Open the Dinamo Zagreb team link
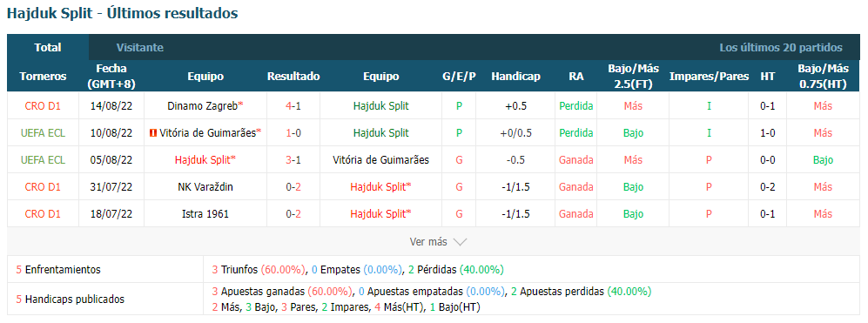Viewport: 868px width, 323px height. [x=203, y=106]
